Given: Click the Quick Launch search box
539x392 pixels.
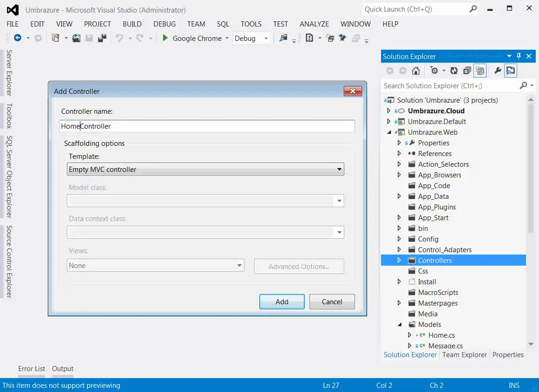Looking at the screenshot, I should 415,9.
